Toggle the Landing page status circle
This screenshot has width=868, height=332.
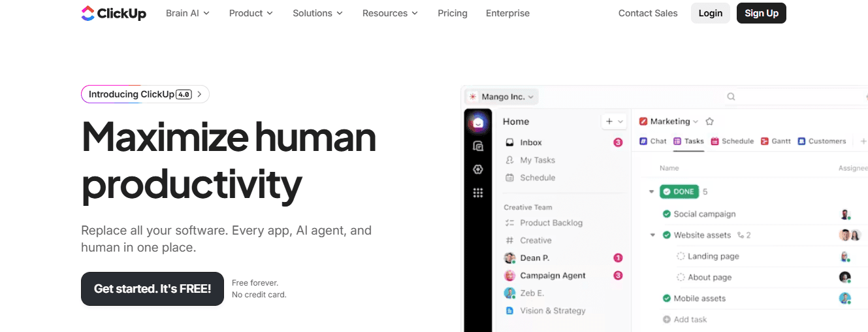tap(681, 256)
